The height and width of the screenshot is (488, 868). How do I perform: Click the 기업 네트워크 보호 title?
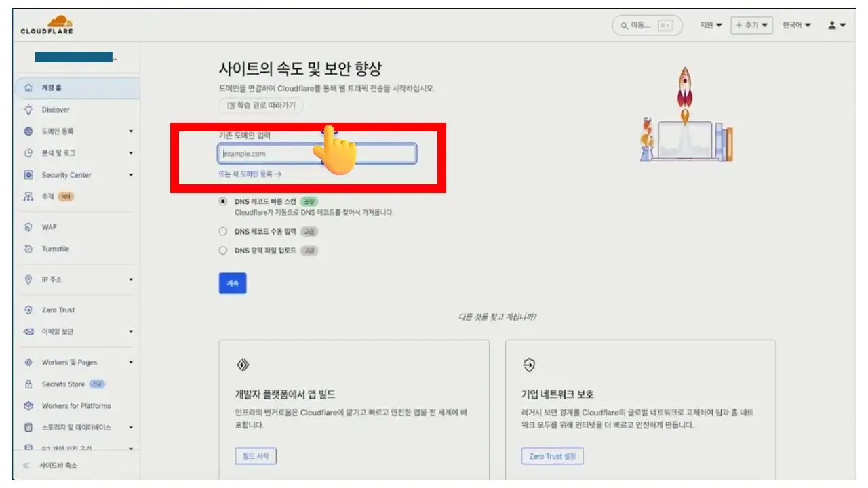558,394
